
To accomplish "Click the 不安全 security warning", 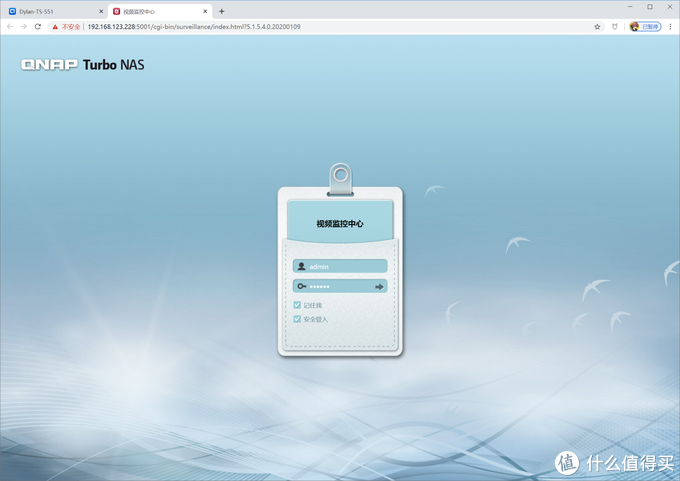I will point(66,27).
